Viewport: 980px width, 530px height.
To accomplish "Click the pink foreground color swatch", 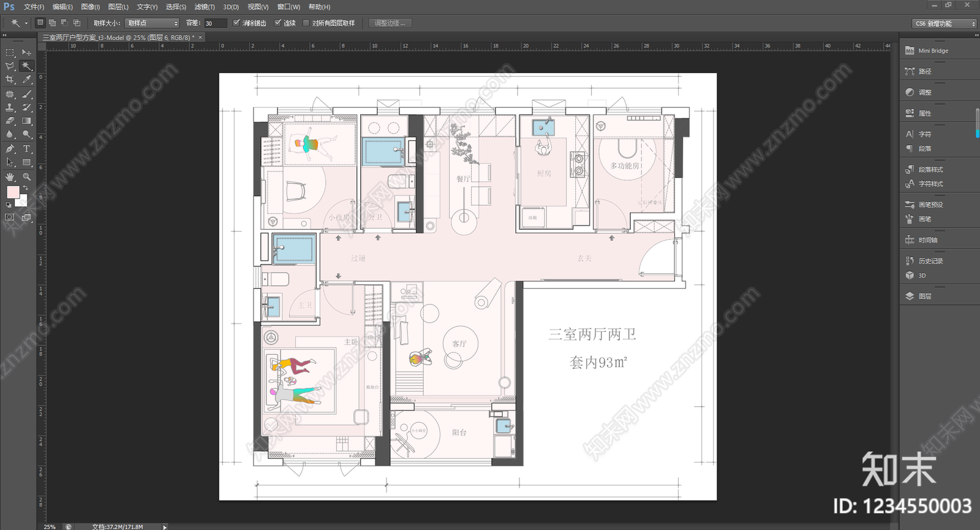I will click(x=12, y=192).
